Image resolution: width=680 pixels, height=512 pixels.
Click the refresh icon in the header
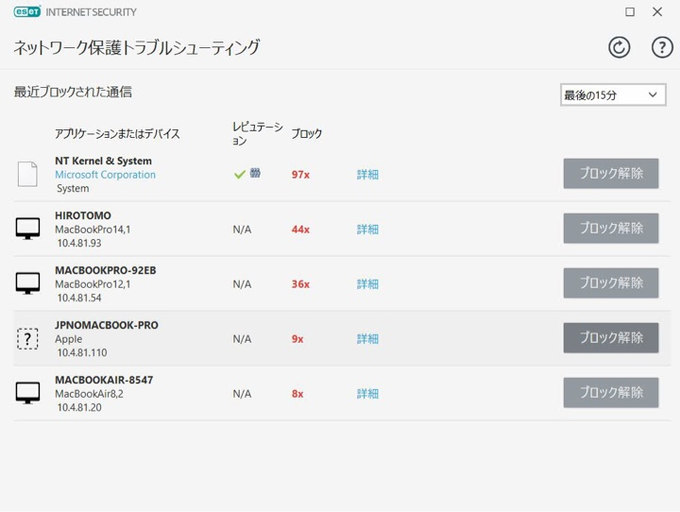tap(619, 47)
